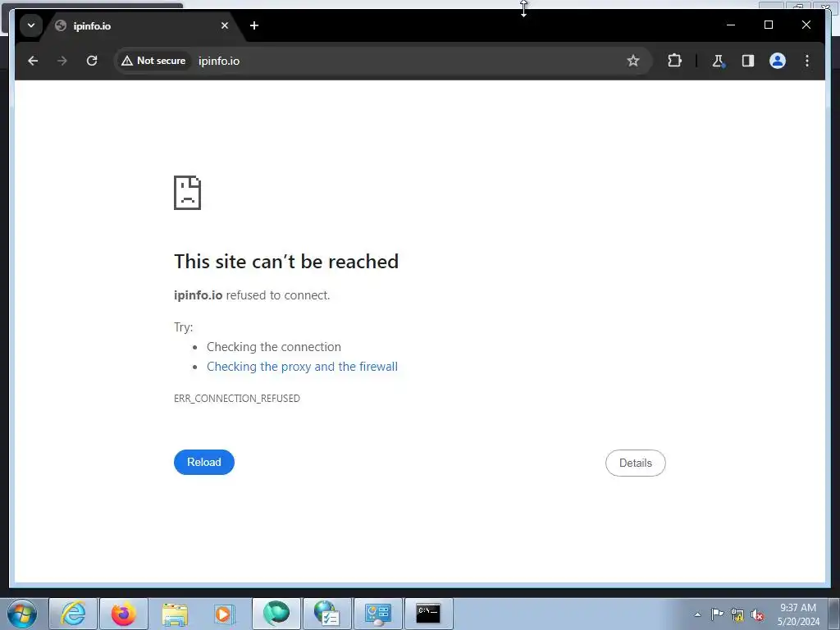Open the Extensions puzzle icon
This screenshot has height=630, width=840.
tap(674, 61)
